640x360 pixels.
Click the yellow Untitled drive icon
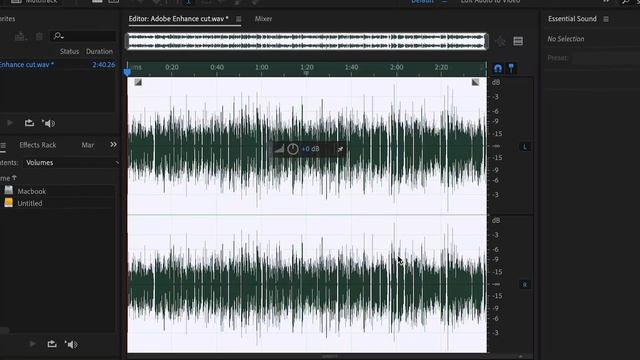9,203
